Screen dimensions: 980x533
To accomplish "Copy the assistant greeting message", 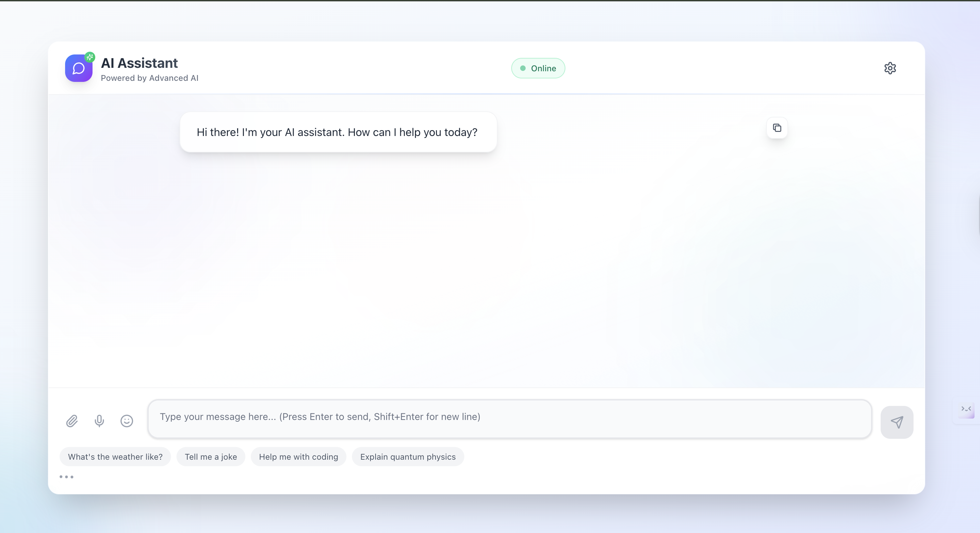I will 777,128.
